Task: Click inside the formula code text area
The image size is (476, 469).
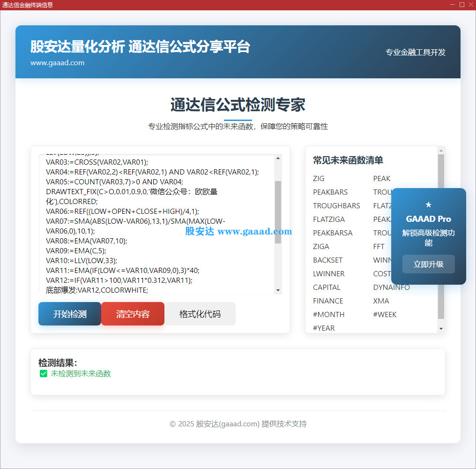Action: coord(156,224)
